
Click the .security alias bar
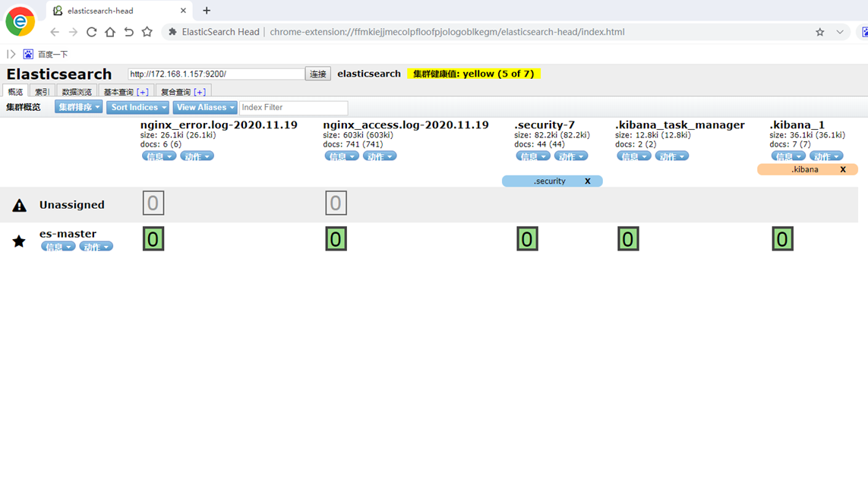pyautogui.click(x=552, y=181)
